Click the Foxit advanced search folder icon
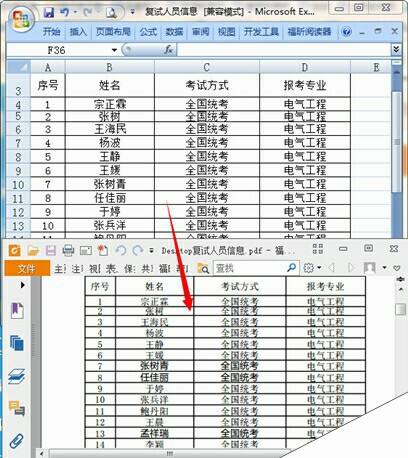This screenshot has height=458, width=408. (x=203, y=268)
